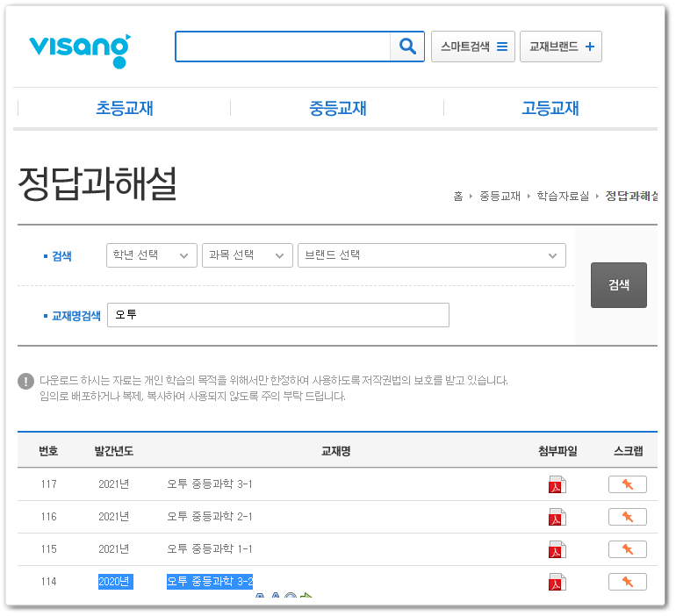Scrap row 114 with the pin button
This screenshot has height=616, width=676.
(x=628, y=582)
